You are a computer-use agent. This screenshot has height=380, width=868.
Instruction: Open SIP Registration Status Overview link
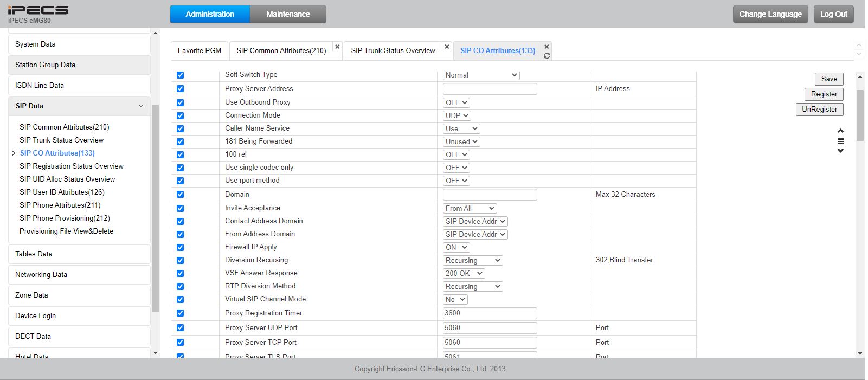(72, 166)
